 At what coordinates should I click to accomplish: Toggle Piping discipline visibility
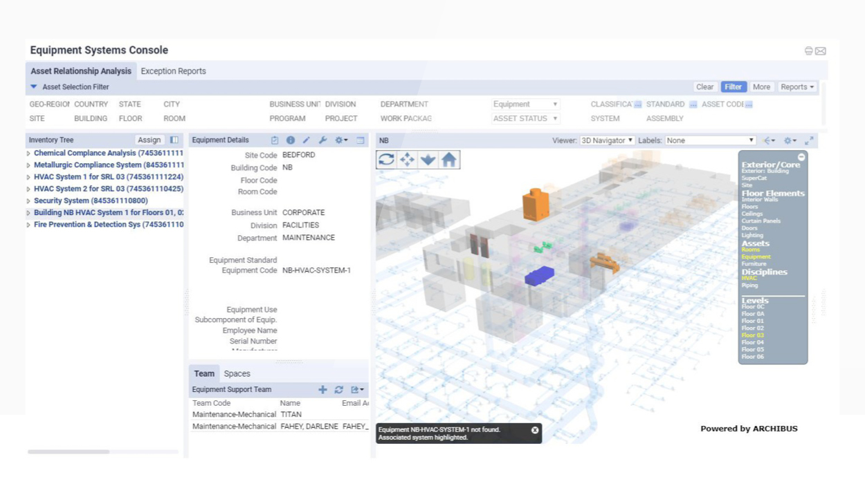[749, 286]
